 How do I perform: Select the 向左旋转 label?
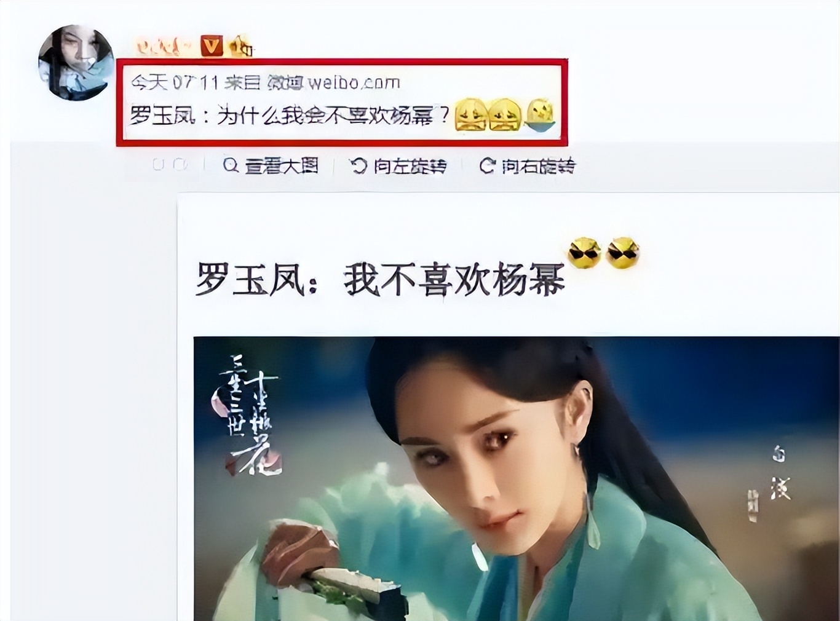(410, 166)
